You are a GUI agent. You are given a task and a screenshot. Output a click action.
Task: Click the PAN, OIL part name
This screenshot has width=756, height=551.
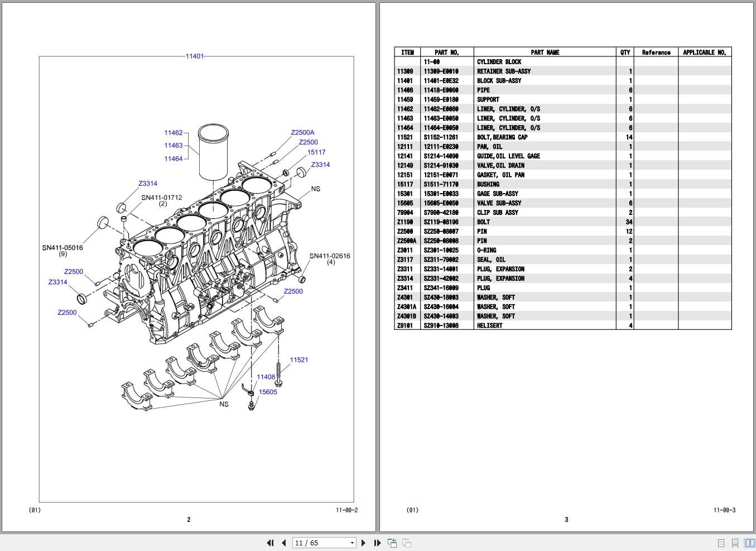coord(489,147)
